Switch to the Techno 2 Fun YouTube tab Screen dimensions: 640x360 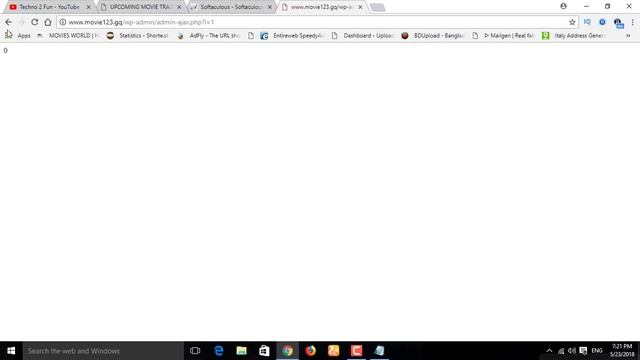click(x=49, y=7)
